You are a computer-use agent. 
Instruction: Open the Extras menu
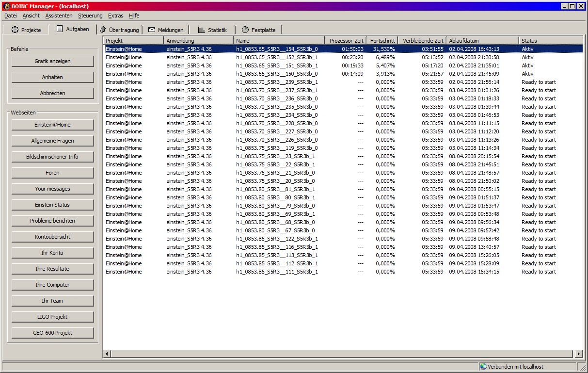115,16
